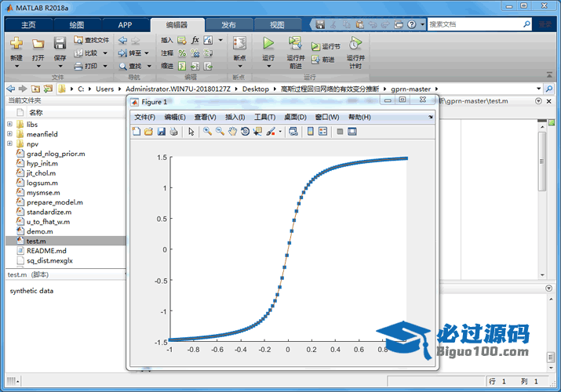This screenshot has width=561, height=392.
Task: Select the Pan hand tool in Figure 1
Action: click(x=232, y=132)
